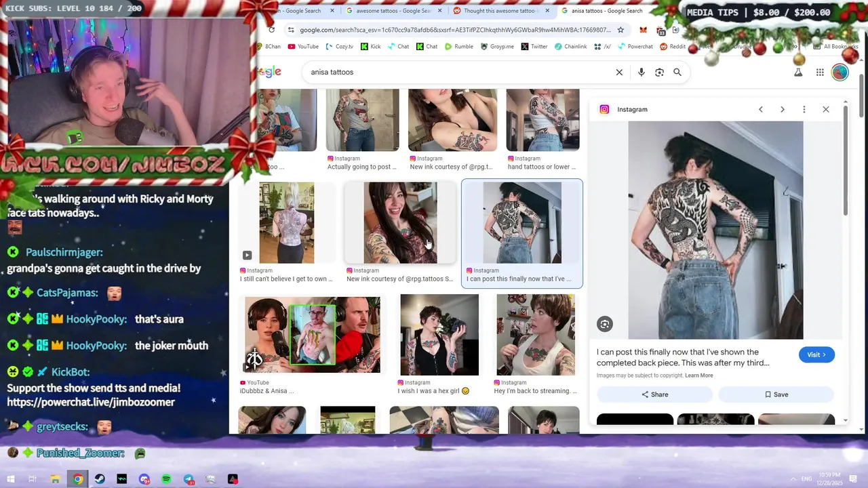
Task: Open the large back tattoo preview image
Action: pos(715,230)
